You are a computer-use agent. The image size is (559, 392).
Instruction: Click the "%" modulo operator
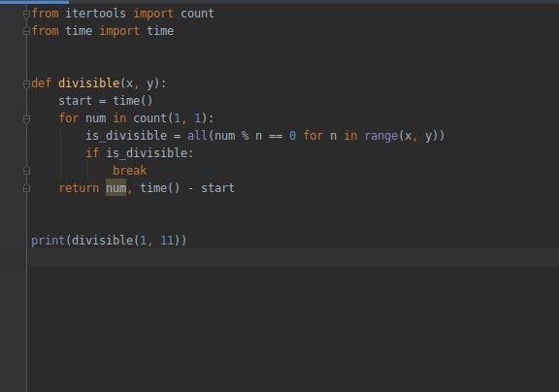(x=245, y=136)
